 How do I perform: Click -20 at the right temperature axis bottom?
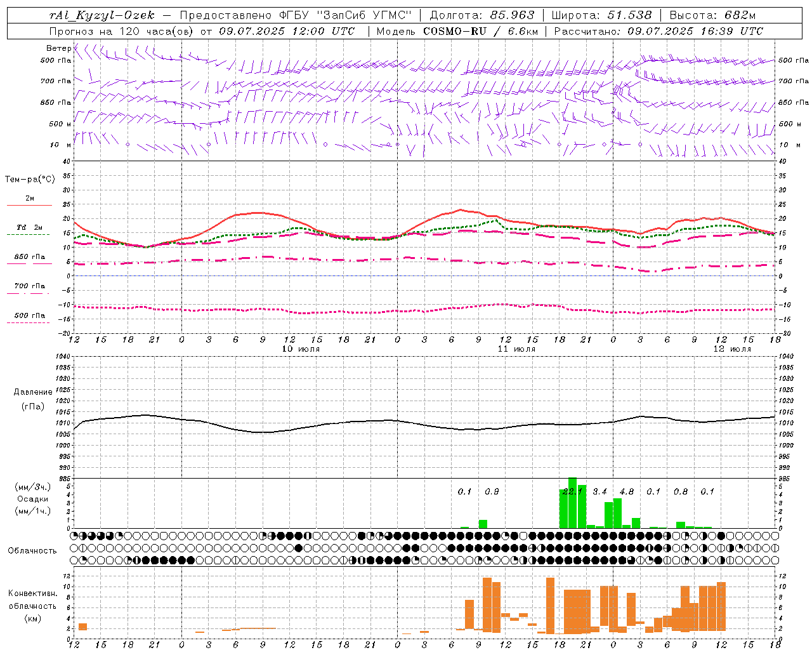click(784, 333)
